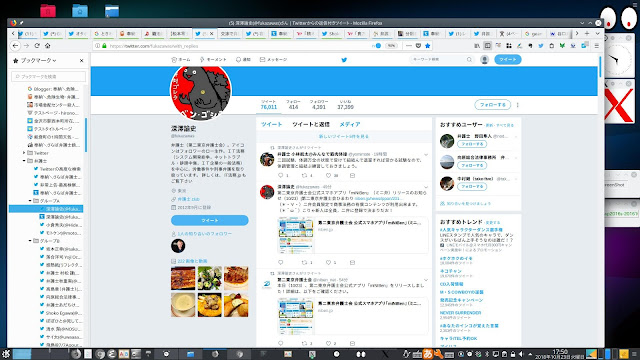Select highlighted 深澤諭史 bookmark entry
Screen dimensions: 640x360
pos(46,209)
